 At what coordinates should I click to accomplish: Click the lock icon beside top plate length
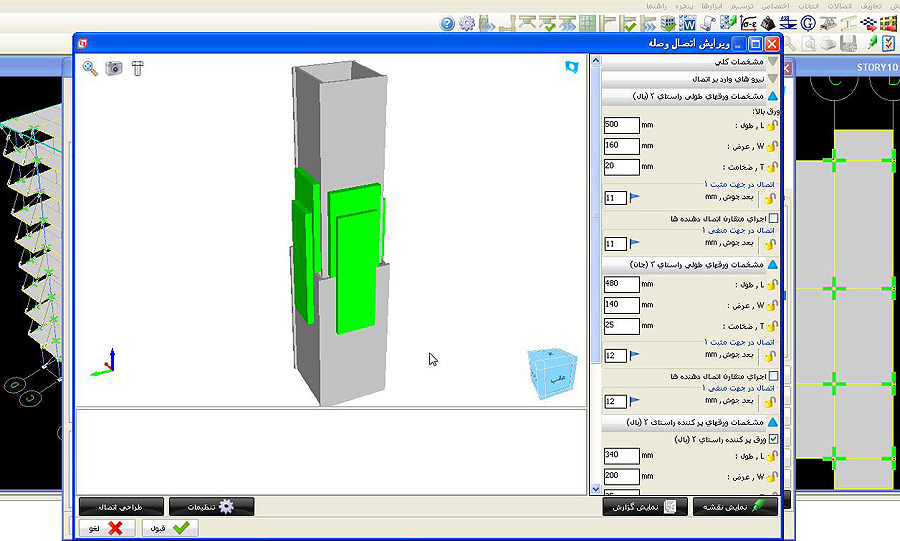771,126
